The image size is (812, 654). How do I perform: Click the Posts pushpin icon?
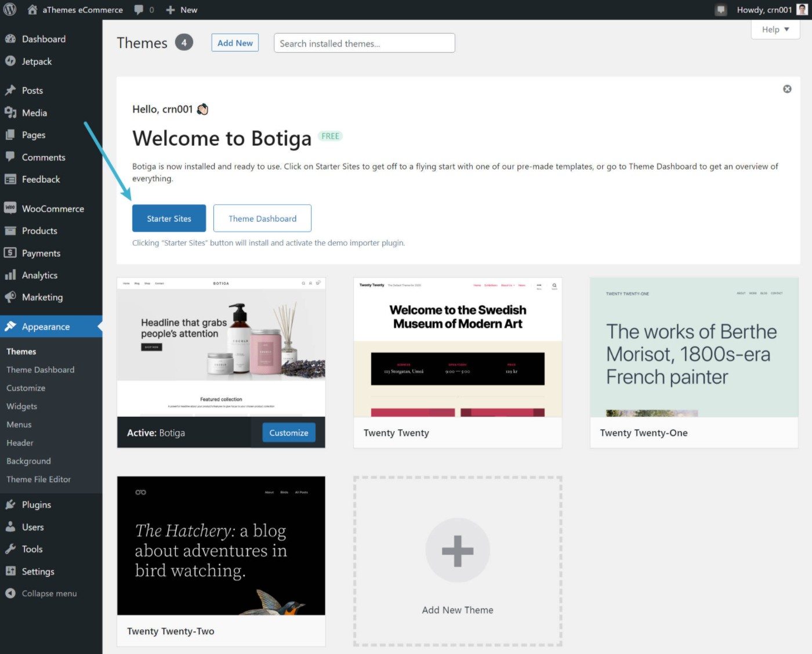tap(10, 91)
